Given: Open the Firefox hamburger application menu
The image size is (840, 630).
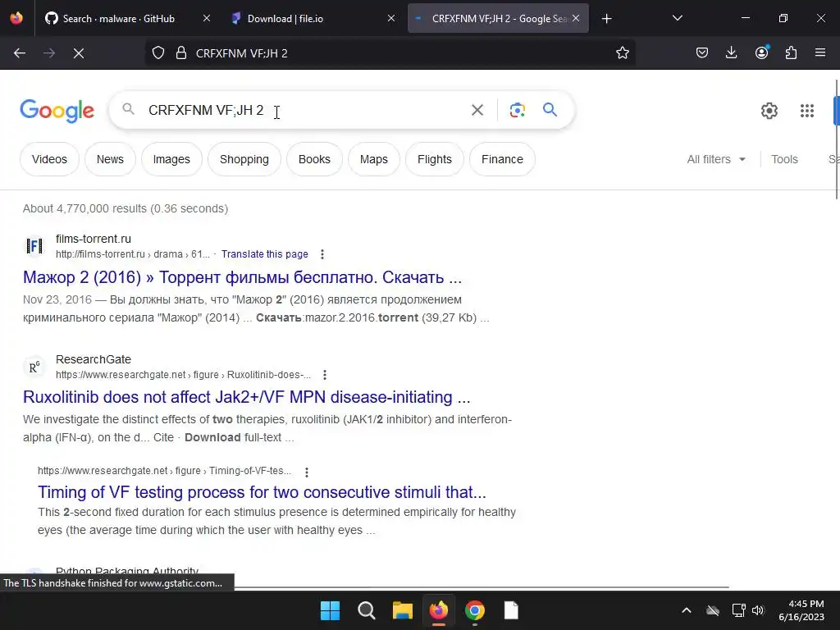Looking at the screenshot, I should [820, 53].
